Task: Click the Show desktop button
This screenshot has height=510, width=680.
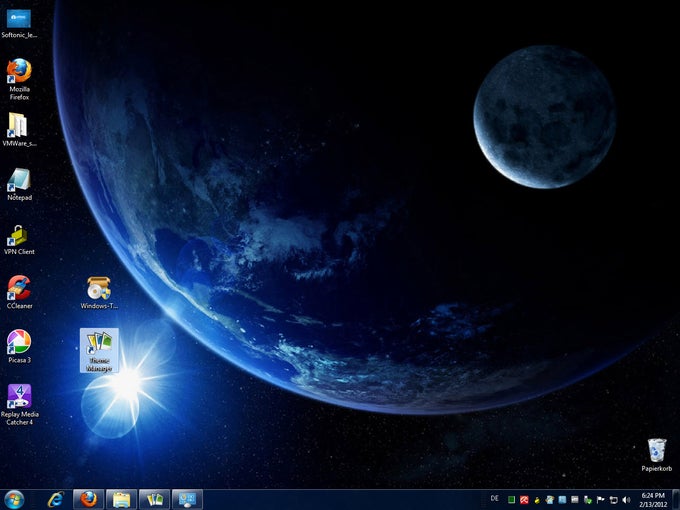Action: (x=676, y=500)
